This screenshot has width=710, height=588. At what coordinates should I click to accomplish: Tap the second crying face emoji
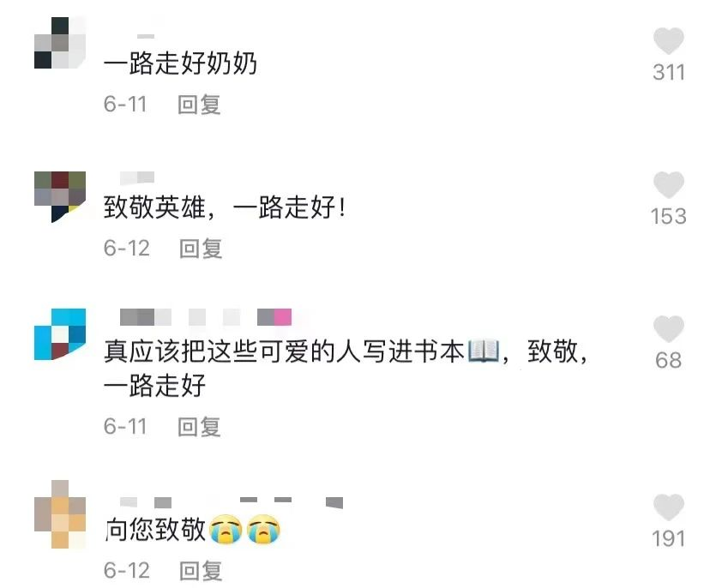pos(263,529)
